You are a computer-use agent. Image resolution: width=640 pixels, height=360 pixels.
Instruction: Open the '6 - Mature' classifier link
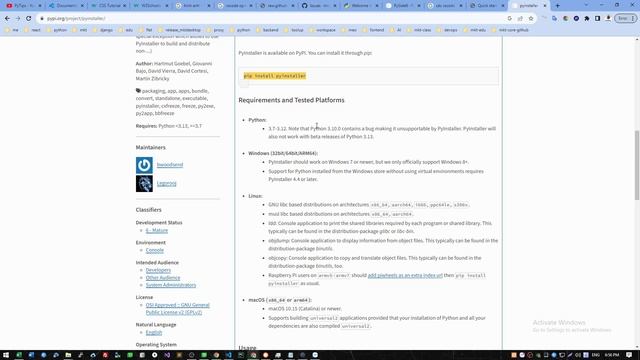(x=157, y=231)
